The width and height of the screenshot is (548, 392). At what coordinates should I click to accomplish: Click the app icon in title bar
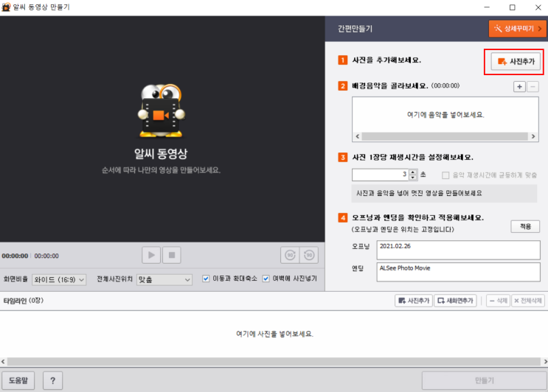tap(6, 7)
